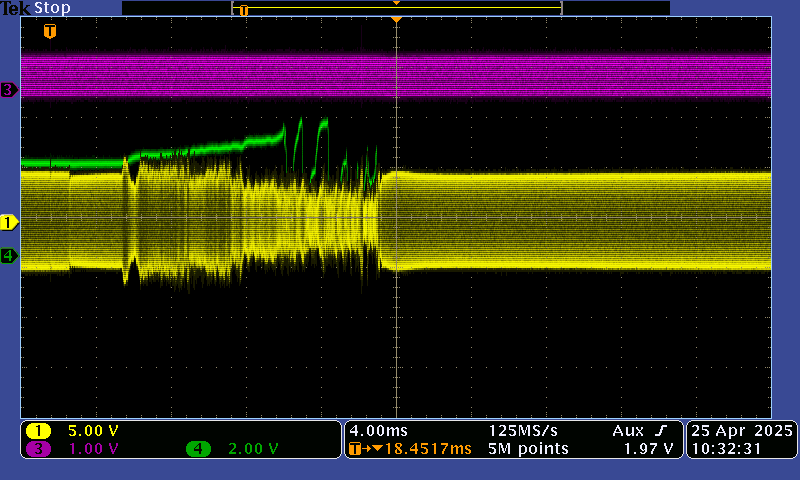Open the Aux trigger source readout

(628, 430)
